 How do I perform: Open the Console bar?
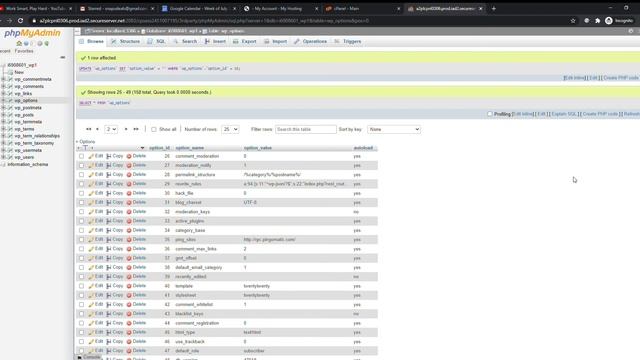point(89,357)
